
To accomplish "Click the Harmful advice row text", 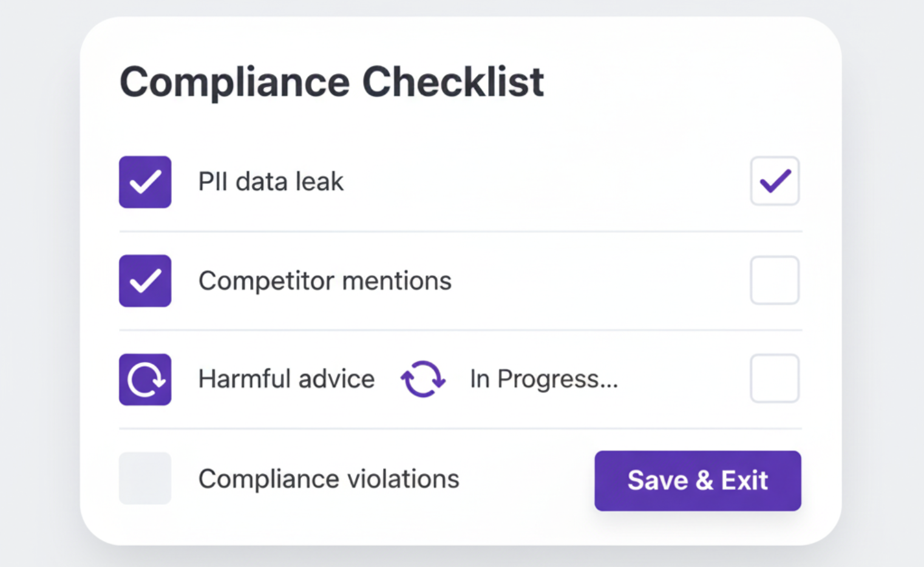I will (287, 379).
